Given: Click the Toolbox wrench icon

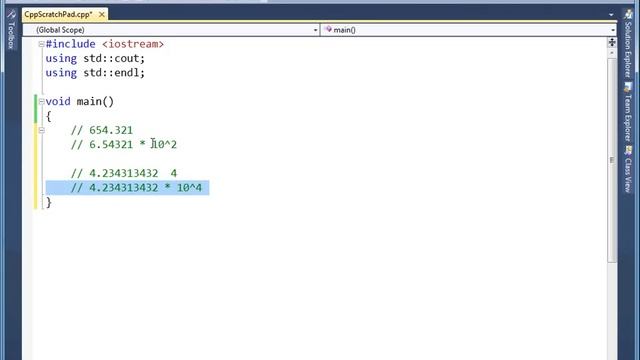Looking at the screenshot, I should tap(11, 15).
